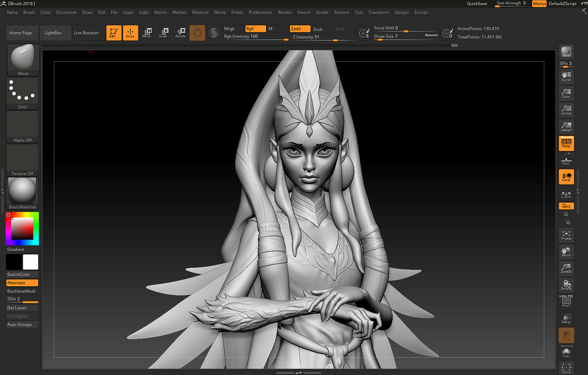Click SwitchColor button

click(23, 275)
